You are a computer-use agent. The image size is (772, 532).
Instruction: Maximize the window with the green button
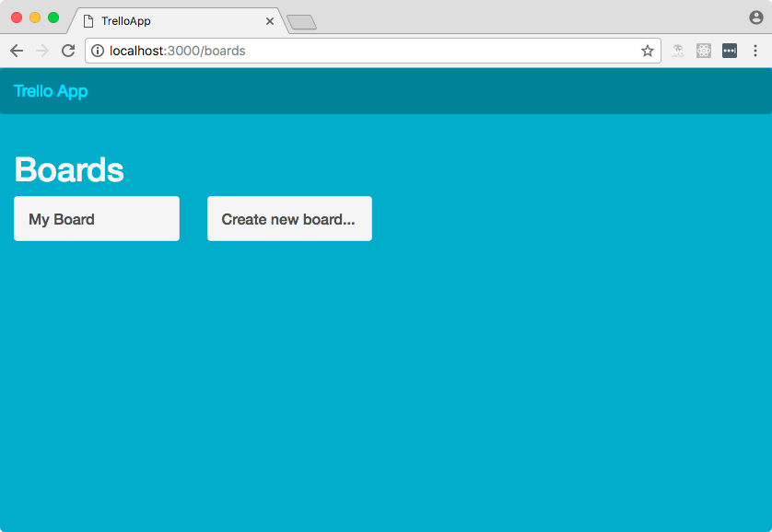[x=53, y=17]
